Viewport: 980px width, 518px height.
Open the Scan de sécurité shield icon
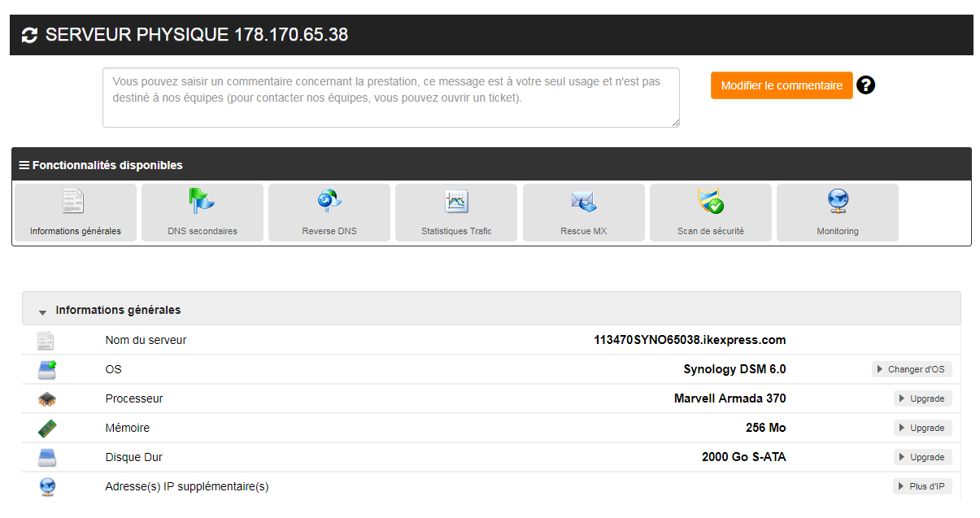[x=710, y=201]
